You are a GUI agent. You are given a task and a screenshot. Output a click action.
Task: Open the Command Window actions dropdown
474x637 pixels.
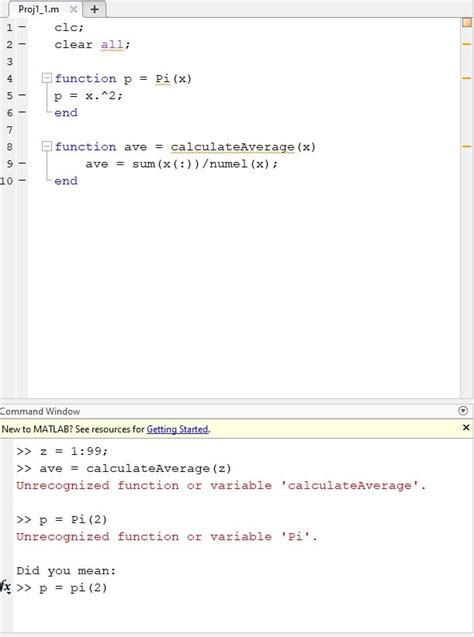tap(463, 411)
